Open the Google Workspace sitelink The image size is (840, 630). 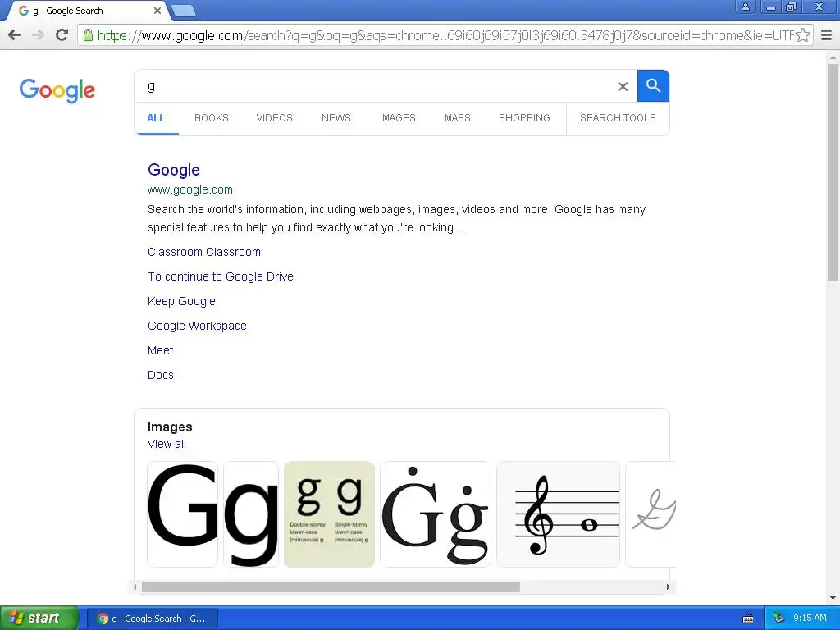tap(197, 326)
